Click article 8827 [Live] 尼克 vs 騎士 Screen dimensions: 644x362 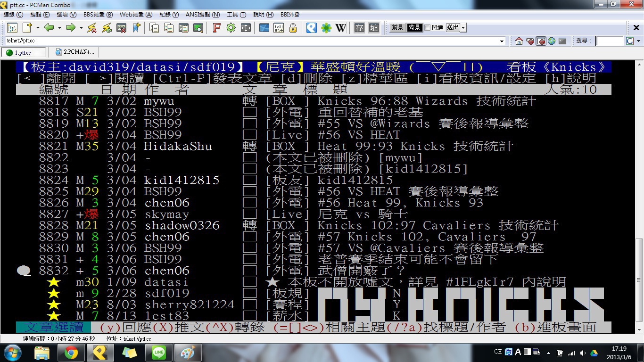point(314,214)
